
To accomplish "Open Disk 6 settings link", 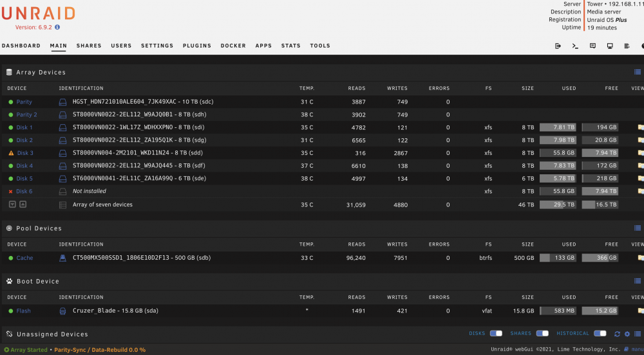I will pos(24,192).
